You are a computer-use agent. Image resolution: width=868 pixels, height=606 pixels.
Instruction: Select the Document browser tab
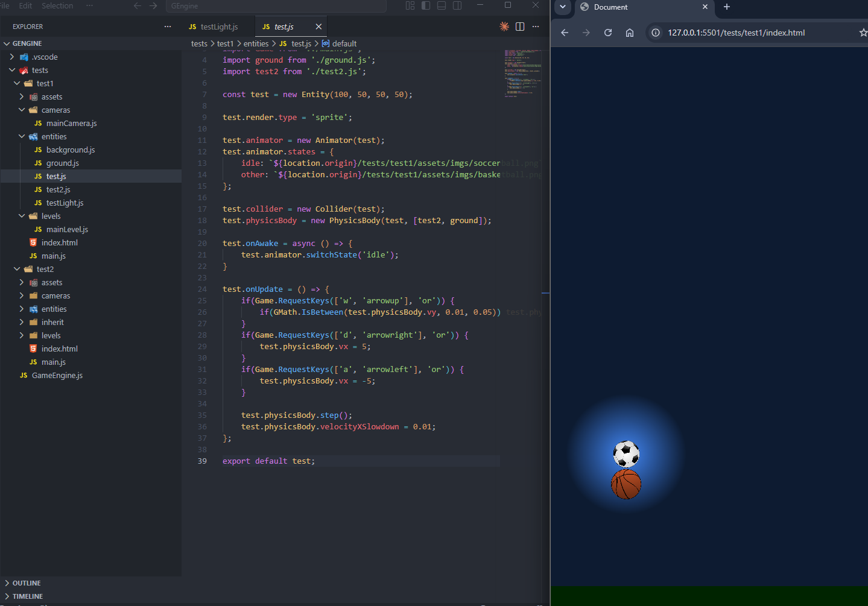(x=643, y=7)
